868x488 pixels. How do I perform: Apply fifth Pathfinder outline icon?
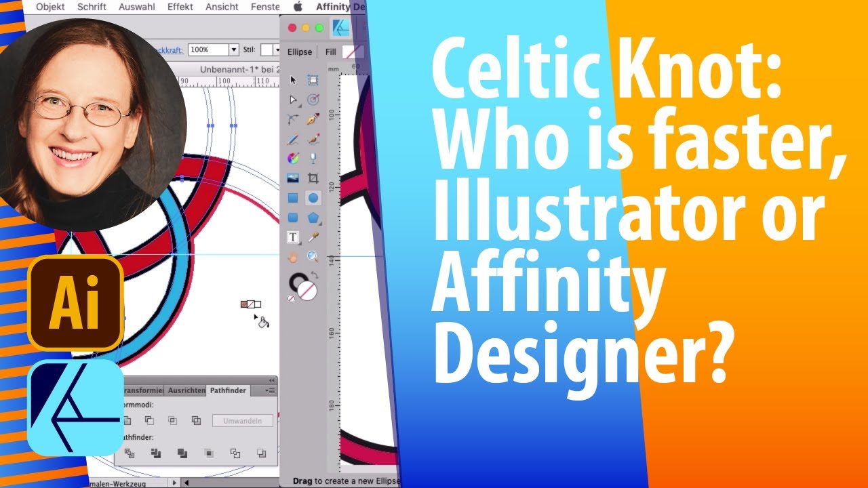pyautogui.click(x=235, y=453)
